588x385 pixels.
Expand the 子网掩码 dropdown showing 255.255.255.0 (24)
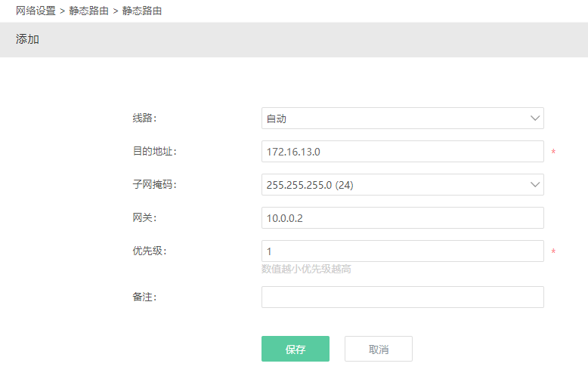tap(393, 185)
